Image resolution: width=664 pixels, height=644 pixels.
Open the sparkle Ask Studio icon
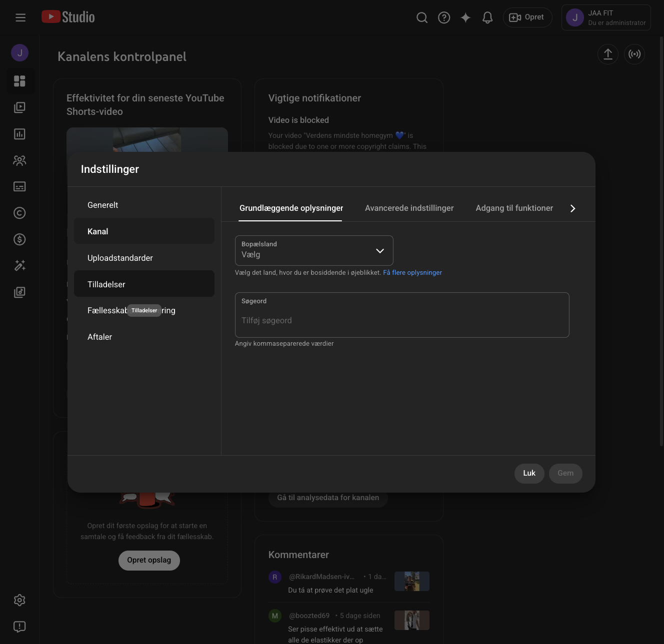(465, 17)
